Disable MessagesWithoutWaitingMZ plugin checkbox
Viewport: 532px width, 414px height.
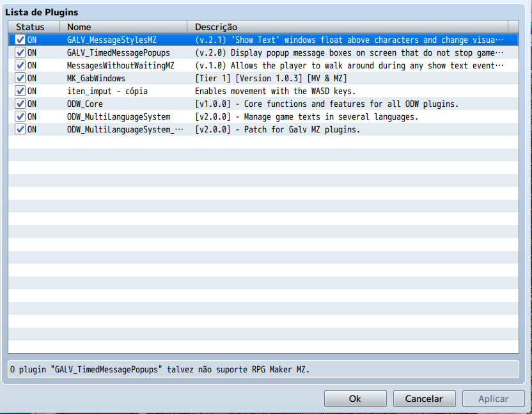(20, 65)
